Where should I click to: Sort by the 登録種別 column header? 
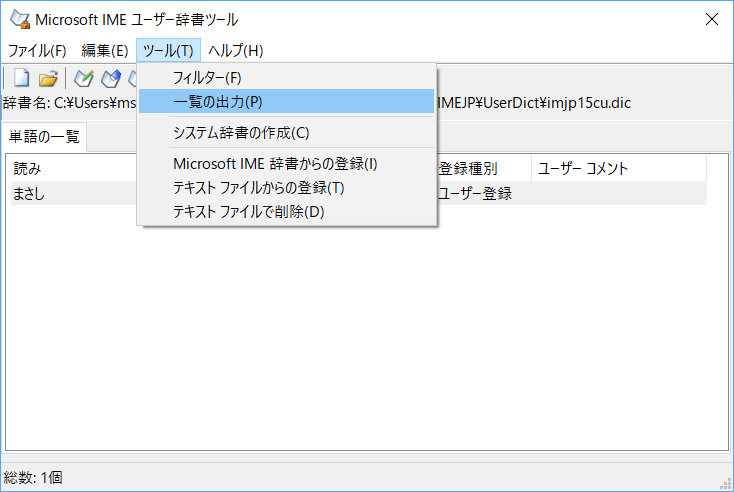click(x=484, y=168)
